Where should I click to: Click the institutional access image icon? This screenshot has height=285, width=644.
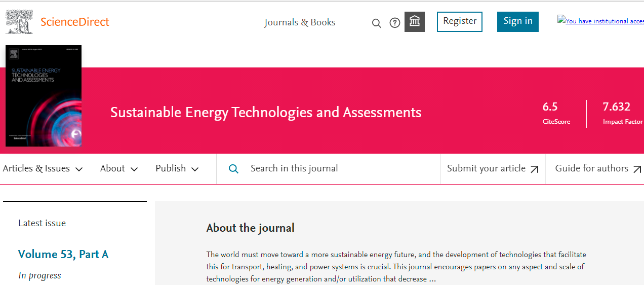click(561, 20)
